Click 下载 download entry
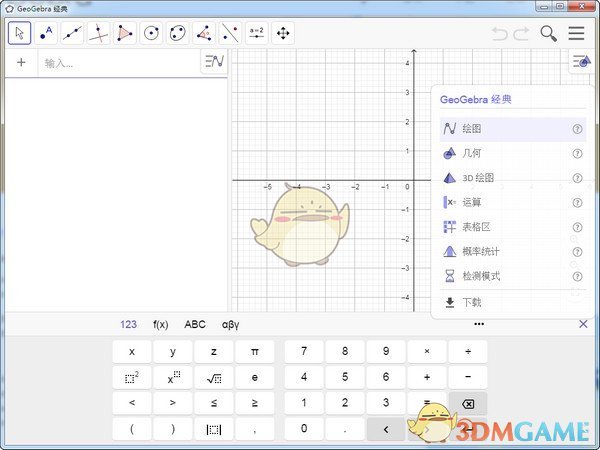This screenshot has width=600, height=450. click(513, 303)
